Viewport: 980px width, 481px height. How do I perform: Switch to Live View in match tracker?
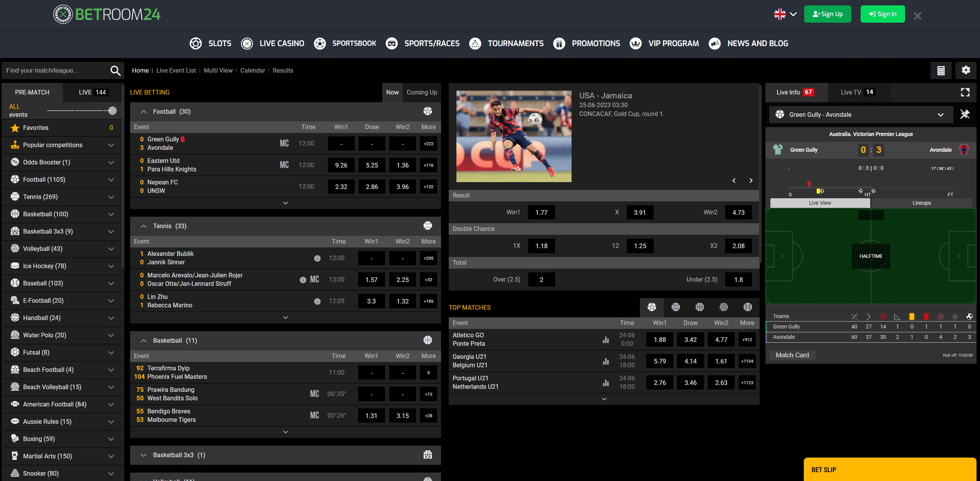click(x=820, y=203)
